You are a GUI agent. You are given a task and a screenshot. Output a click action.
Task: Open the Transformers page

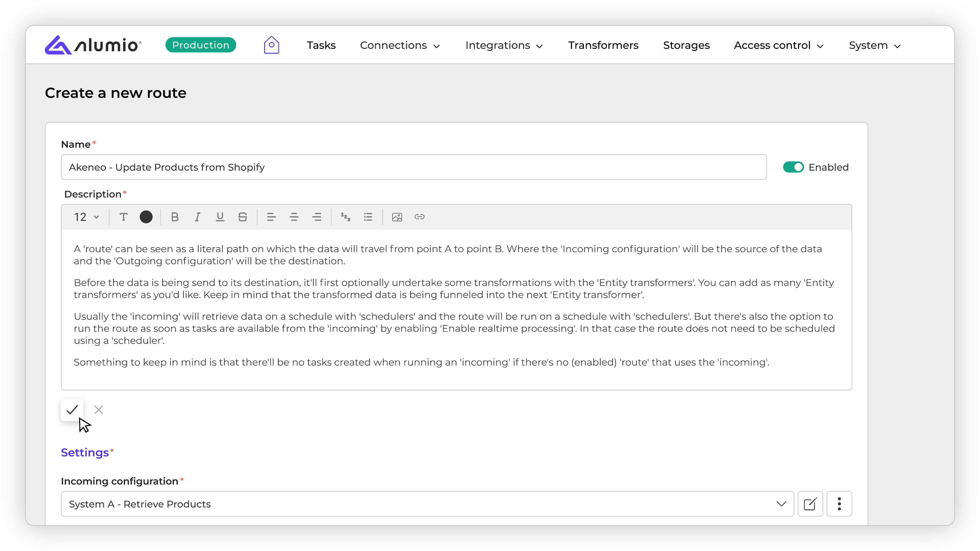(x=603, y=45)
